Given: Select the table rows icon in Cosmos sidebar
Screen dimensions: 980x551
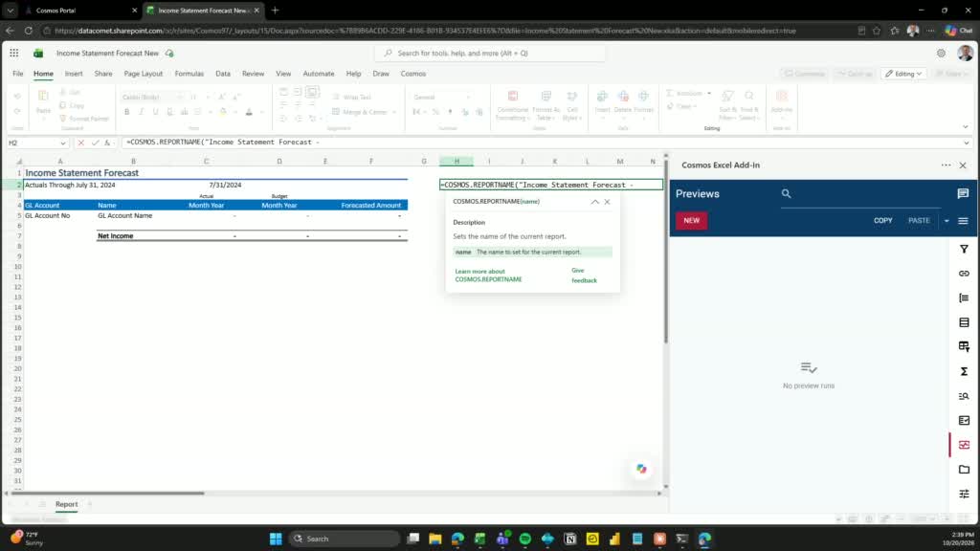Looking at the screenshot, I should click(964, 322).
